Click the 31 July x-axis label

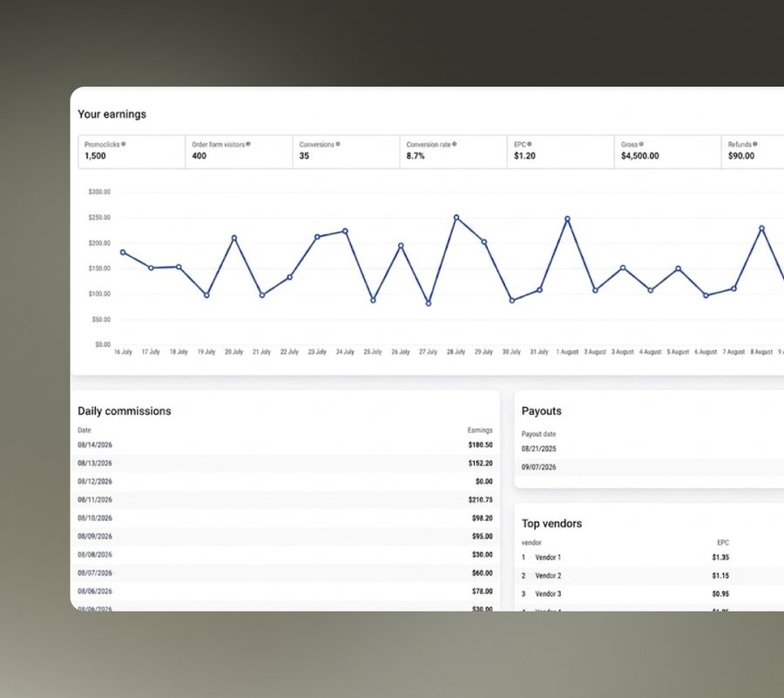click(x=539, y=352)
